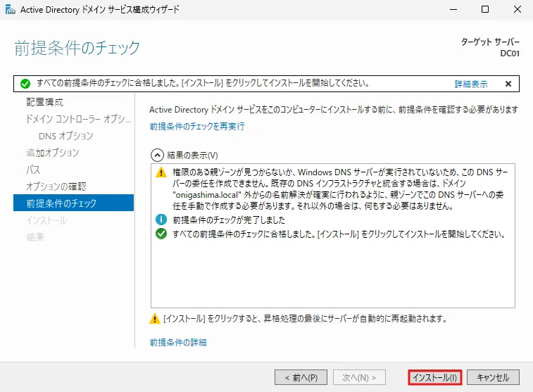Click the DNS delegation warning message text

point(340,189)
